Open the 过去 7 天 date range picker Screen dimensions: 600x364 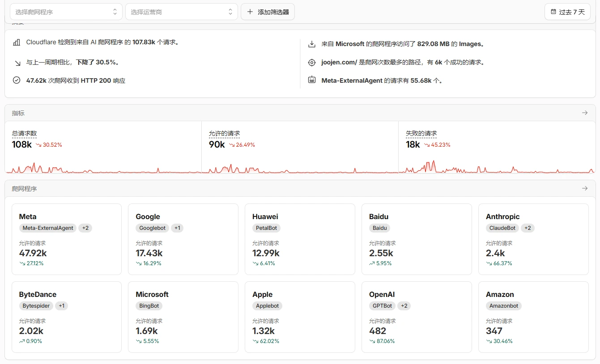pos(567,12)
